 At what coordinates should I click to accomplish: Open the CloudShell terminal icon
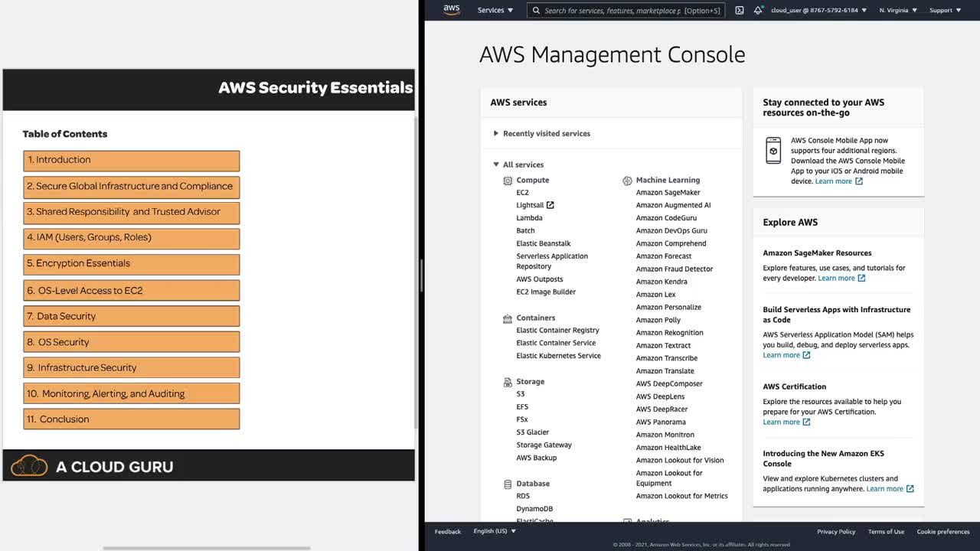click(740, 11)
